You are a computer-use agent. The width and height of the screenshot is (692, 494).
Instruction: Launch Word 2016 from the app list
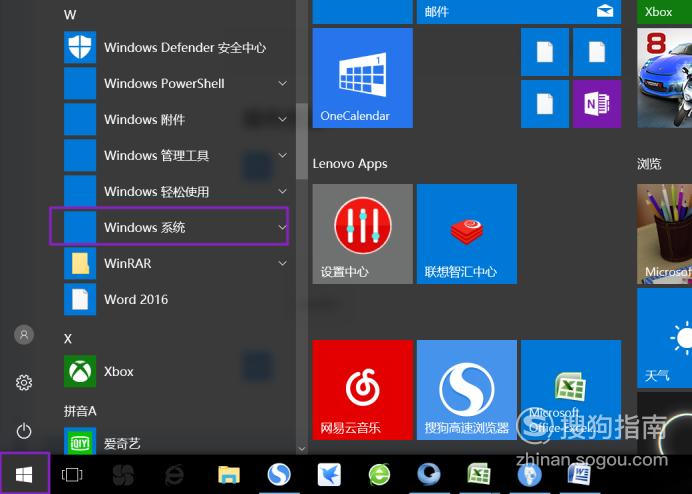(176, 299)
